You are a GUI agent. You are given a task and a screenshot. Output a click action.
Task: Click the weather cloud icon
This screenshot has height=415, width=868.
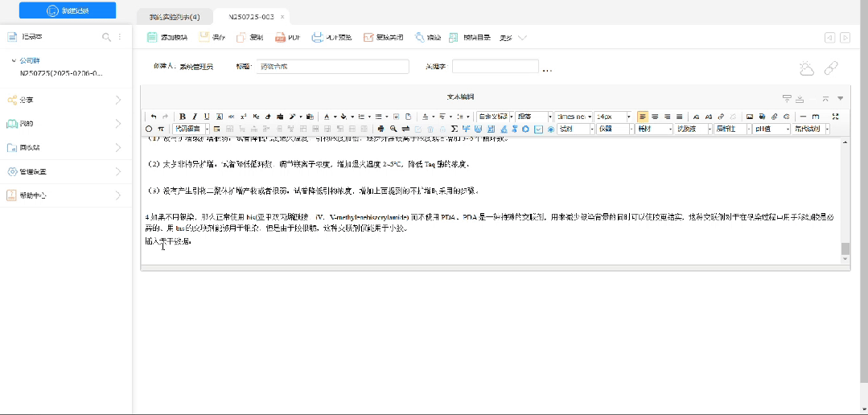click(x=807, y=68)
